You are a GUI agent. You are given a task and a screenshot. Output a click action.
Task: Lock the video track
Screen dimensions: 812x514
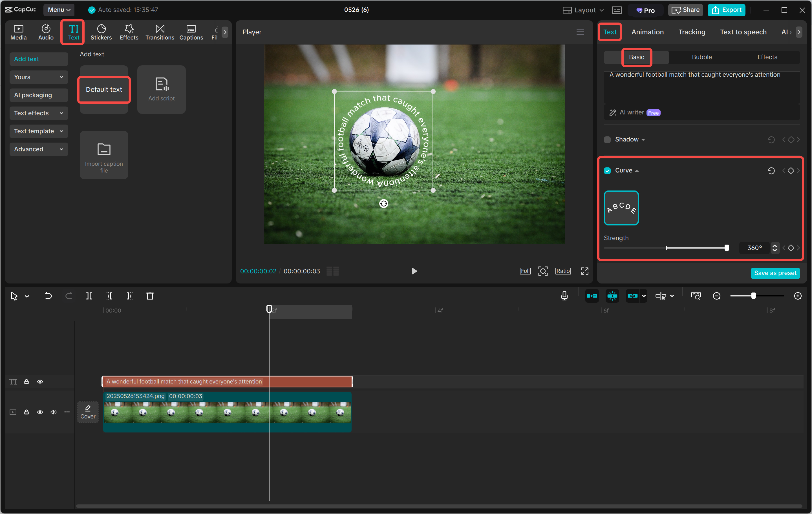coord(27,412)
